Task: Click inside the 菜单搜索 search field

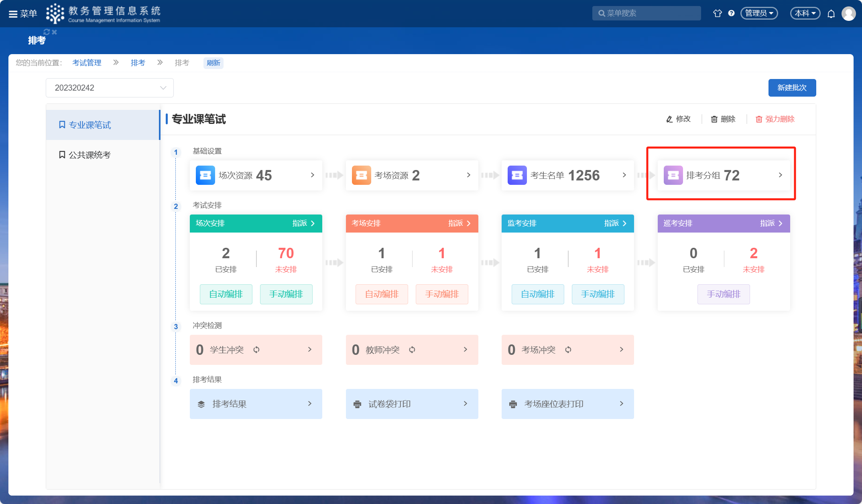Action: 650,13
